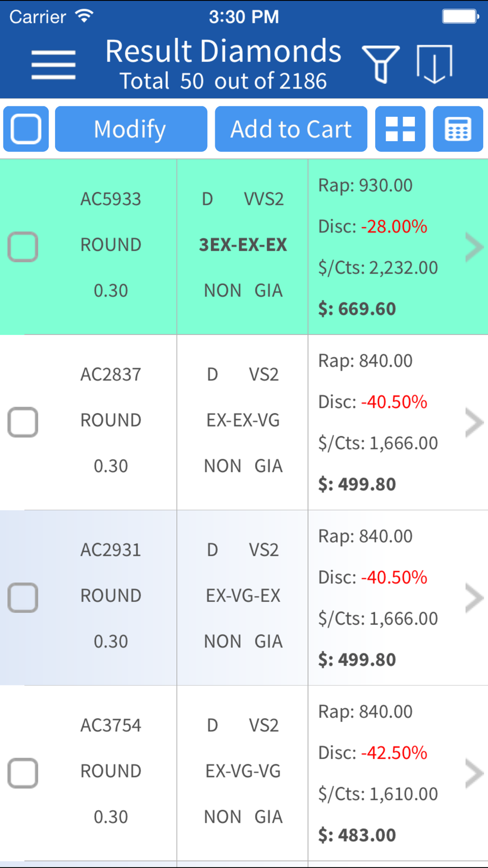
Task: Check the box for diamond AC5933
Action: tap(23, 247)
